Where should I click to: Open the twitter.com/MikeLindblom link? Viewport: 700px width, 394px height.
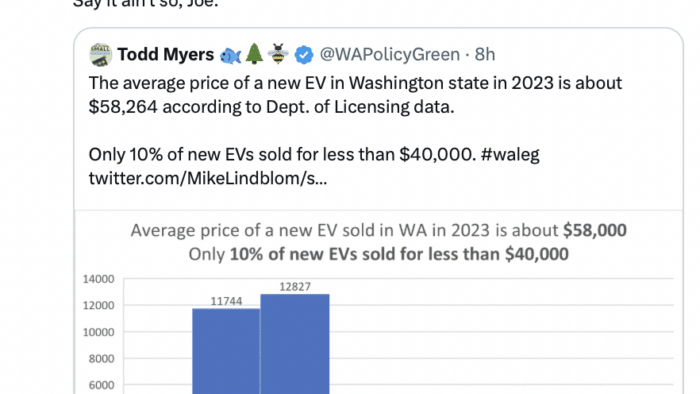click(x=208, y=178)
